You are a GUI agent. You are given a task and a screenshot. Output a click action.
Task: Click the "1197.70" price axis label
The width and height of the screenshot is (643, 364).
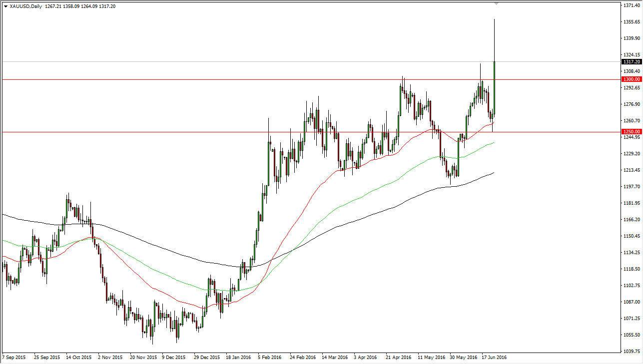(632, 187)
